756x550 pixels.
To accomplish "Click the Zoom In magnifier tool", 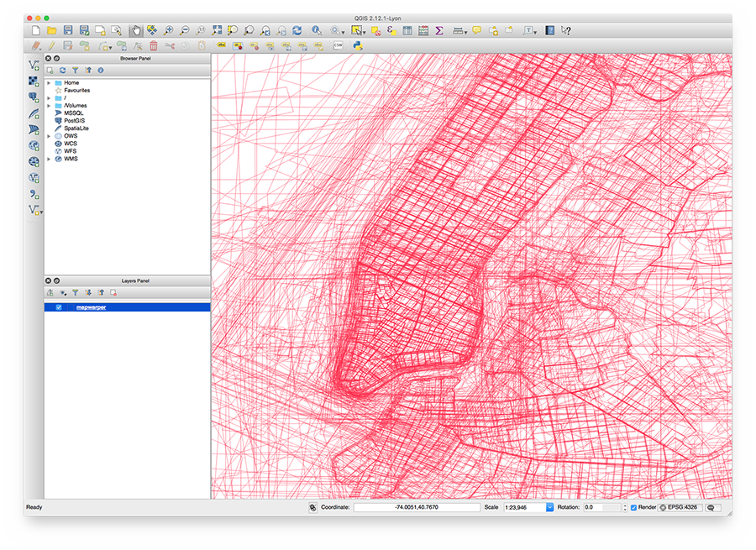I will [169, 30].
